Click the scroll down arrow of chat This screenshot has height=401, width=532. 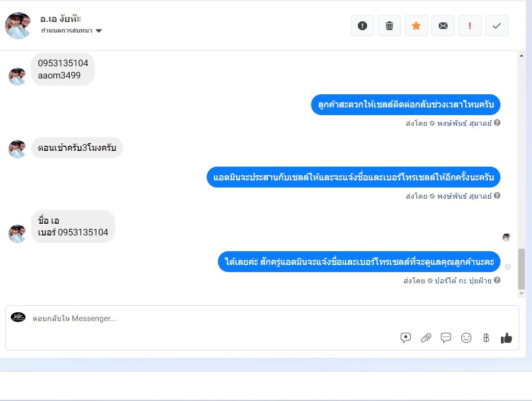(x=521, y=293)
